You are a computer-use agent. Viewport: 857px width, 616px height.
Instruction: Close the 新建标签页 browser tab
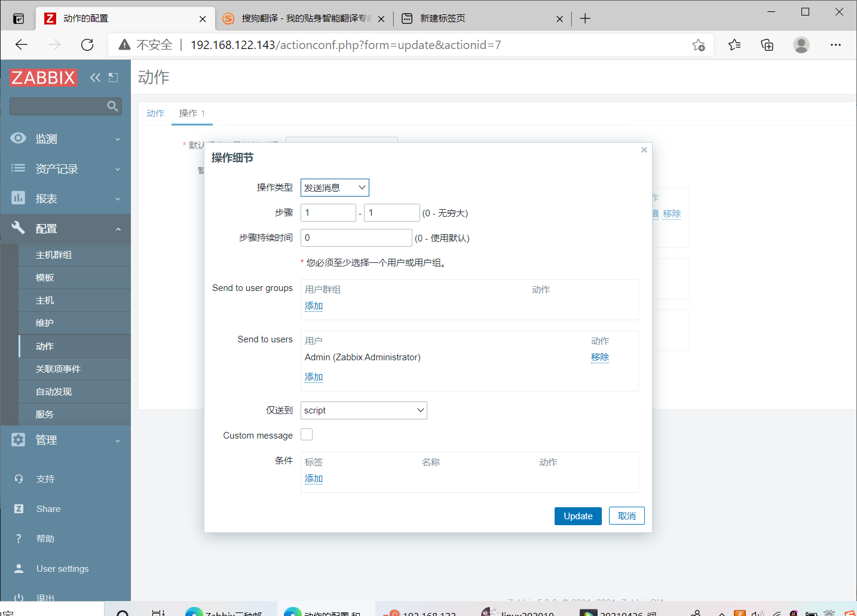click(559, 19)
